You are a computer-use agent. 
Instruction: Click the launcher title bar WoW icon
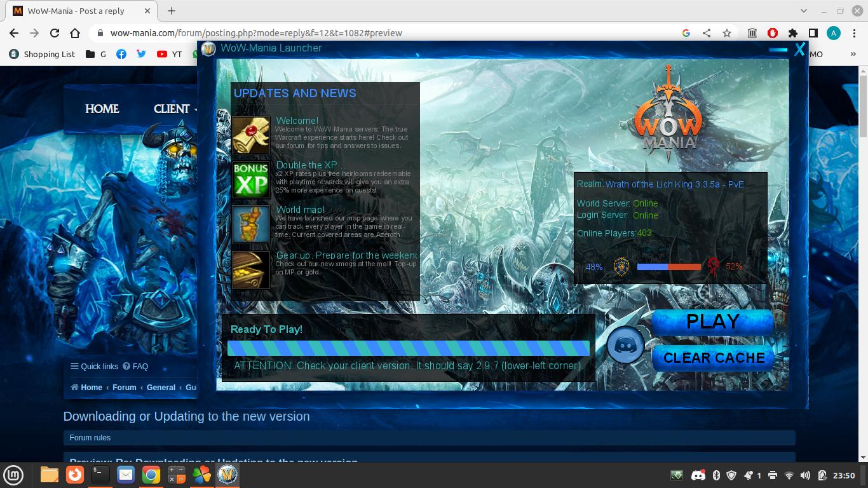point(208,48)
